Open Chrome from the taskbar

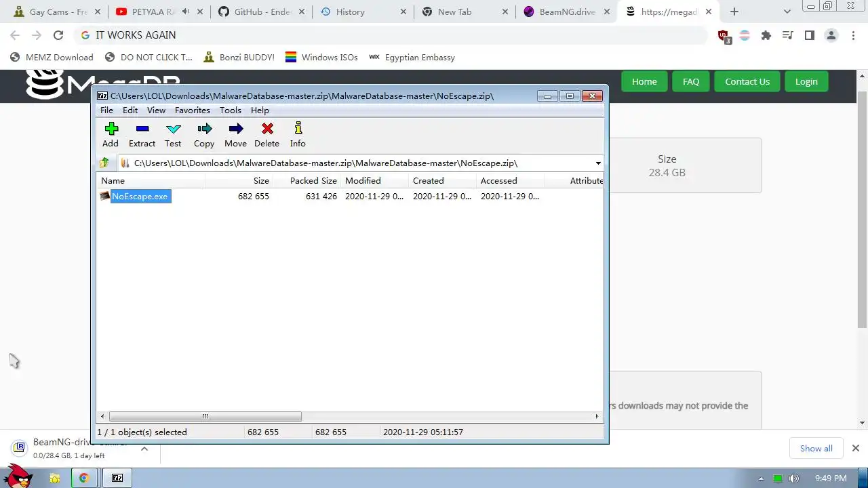tap(84, 478)
